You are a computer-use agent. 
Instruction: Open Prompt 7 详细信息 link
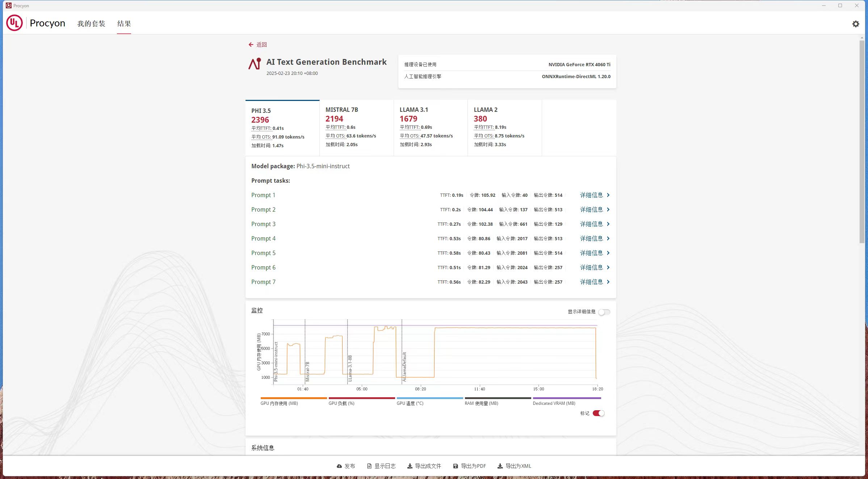pos(592,282)
